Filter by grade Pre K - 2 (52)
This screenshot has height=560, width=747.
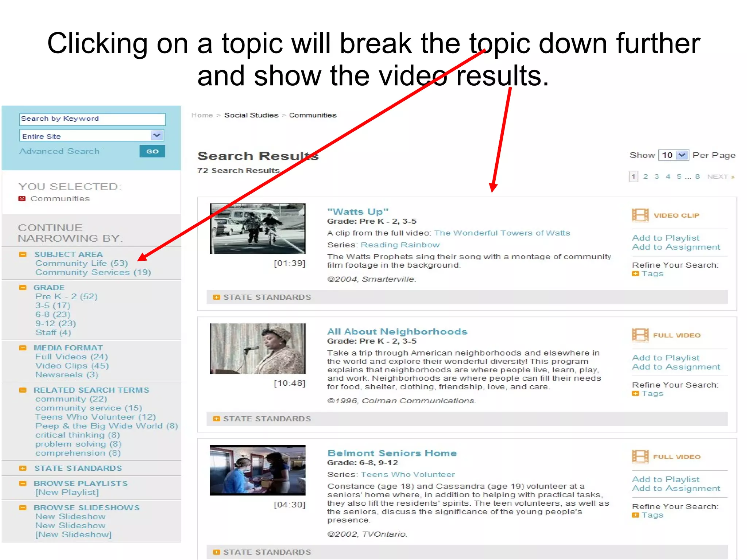tap(66, 296)
